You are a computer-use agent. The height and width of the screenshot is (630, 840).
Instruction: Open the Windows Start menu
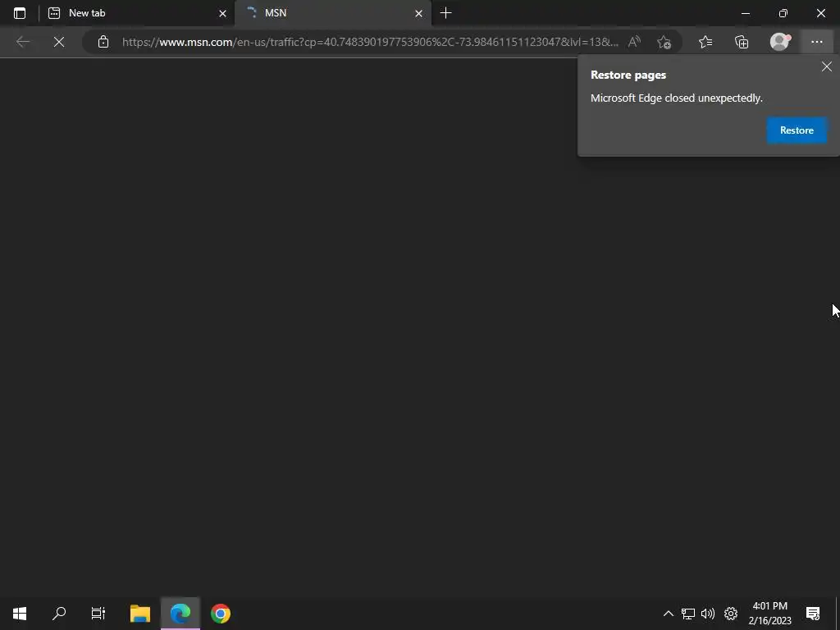click(x=20, y=614)
